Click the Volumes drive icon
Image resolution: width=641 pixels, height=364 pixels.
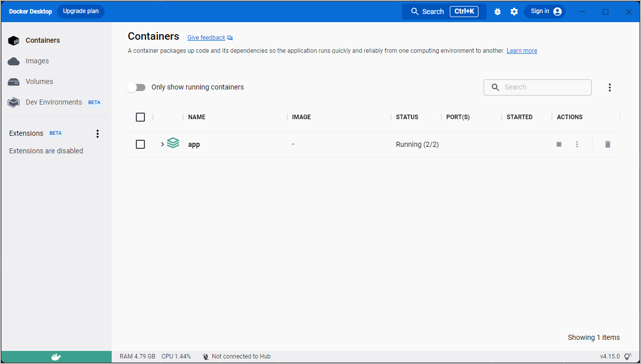tap(14, 81)
